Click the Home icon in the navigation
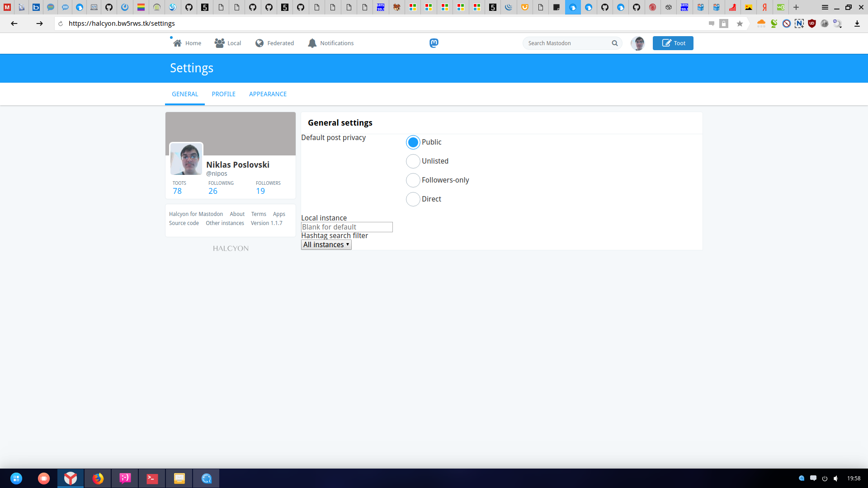Image resolution: width=868 pixels, height=488 pixels. [178, 43]
